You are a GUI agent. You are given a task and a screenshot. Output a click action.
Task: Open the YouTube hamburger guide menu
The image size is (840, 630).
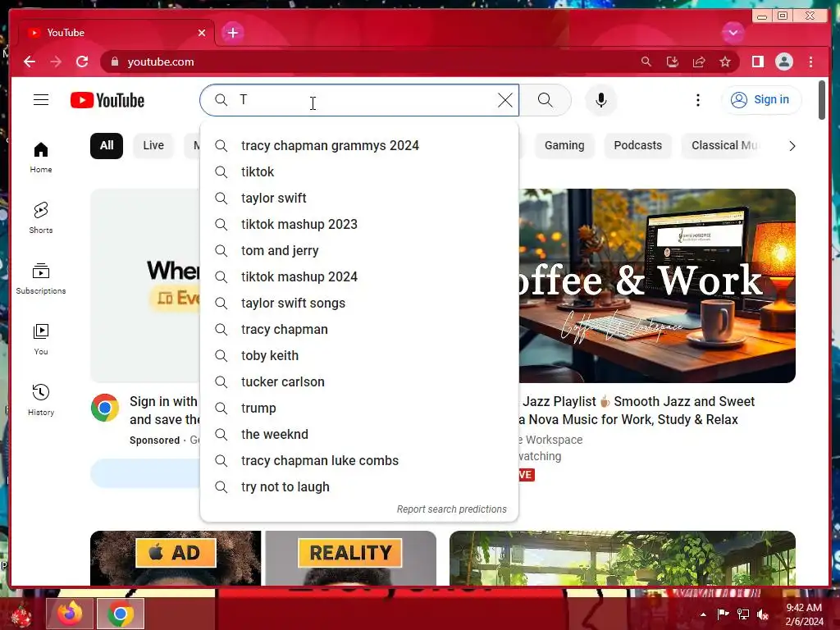(x=41, y=100)
